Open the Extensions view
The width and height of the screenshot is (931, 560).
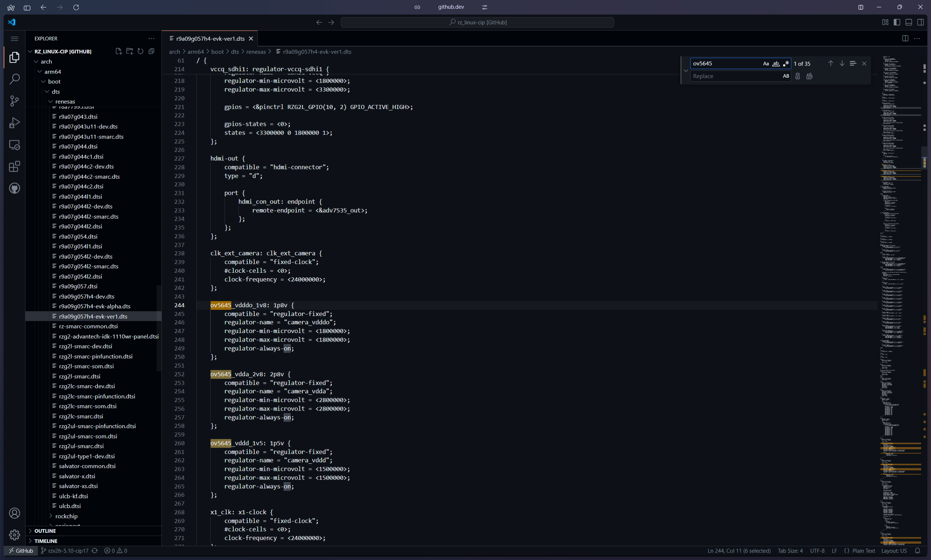(14, 167)
